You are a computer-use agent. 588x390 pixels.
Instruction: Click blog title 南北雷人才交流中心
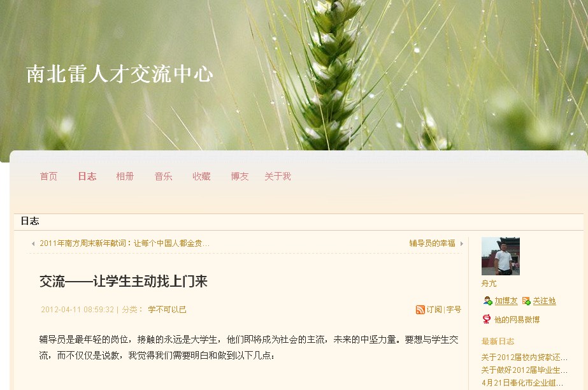pyautogui.click(x=120, y=74)
